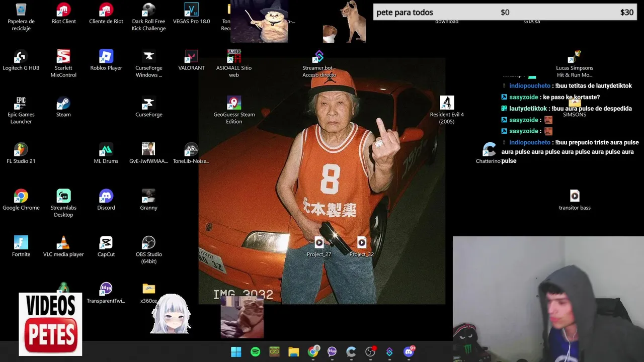Open the Chatterino desktop shortcut
Image resolution: width=644 pixels, height=362 pixels.
(x=489, y=153)
